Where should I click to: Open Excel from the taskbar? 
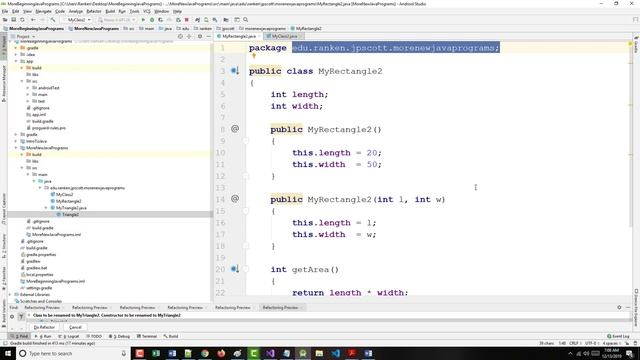point(156,353)
